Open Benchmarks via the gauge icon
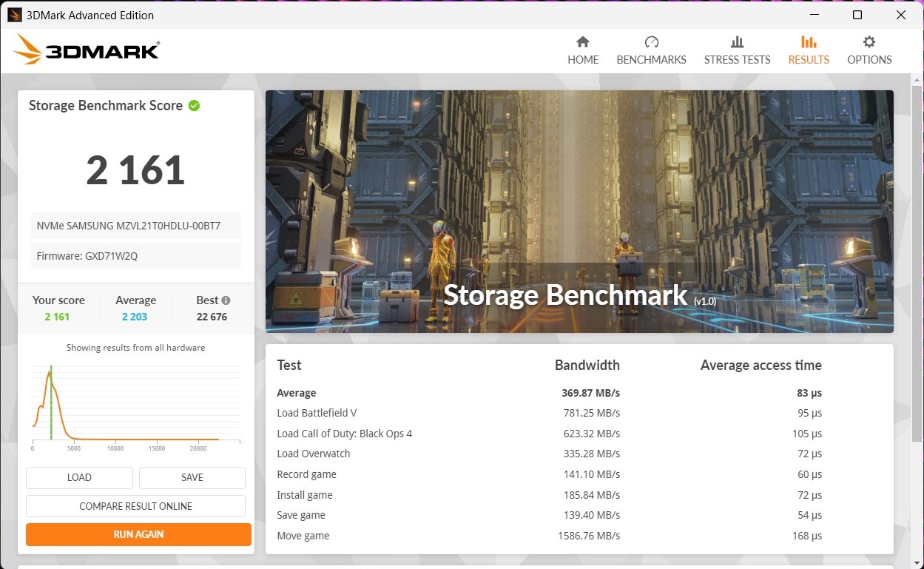 651,42
